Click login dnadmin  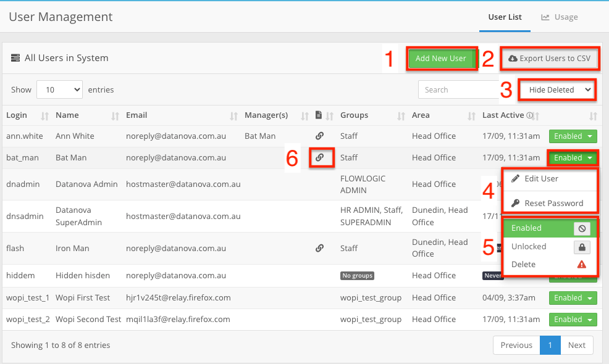(23, 184)
